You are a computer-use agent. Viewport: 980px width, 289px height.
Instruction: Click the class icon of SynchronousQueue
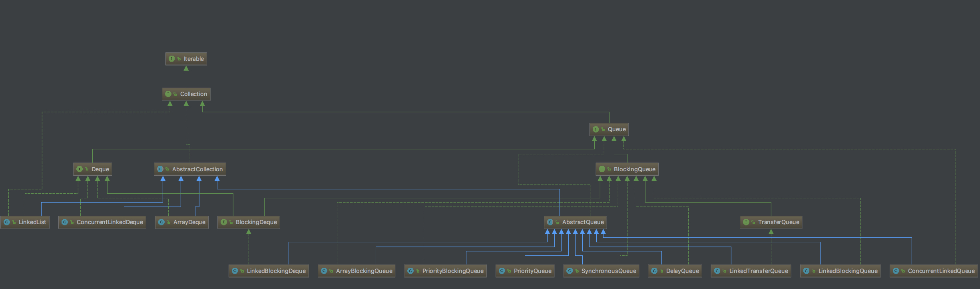(569, 271)
